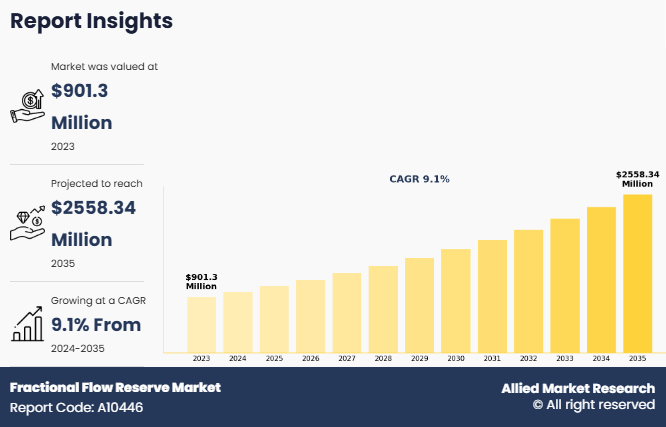The height and width of the screenshot is (427, 666).
Task: Click the Report Code: A10446 text
Action: point(79,408)
